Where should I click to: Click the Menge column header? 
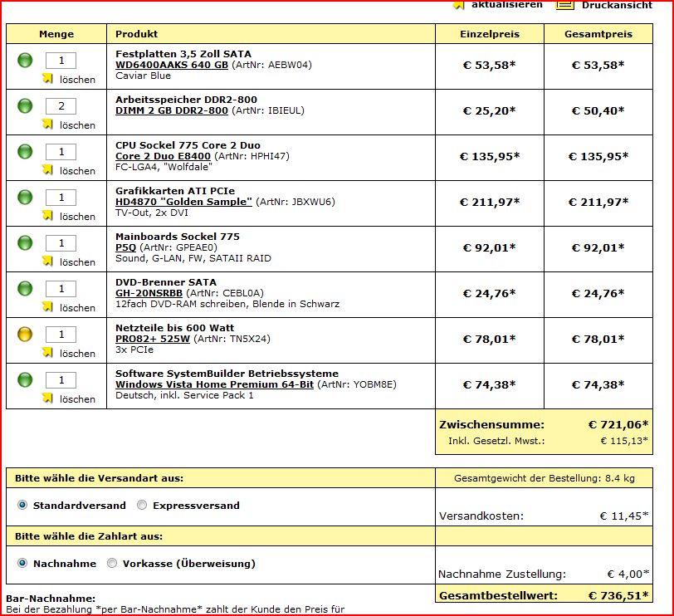[56, 34]
